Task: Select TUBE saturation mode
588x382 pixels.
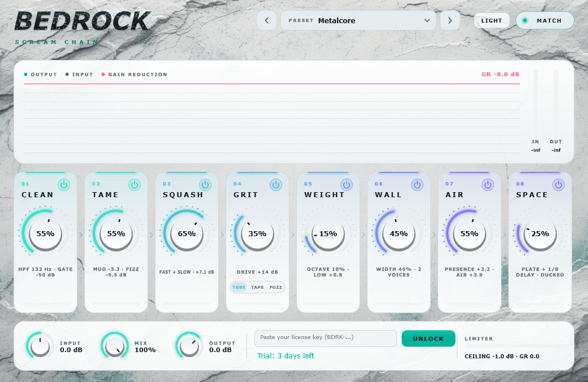Action: point(239,287)
